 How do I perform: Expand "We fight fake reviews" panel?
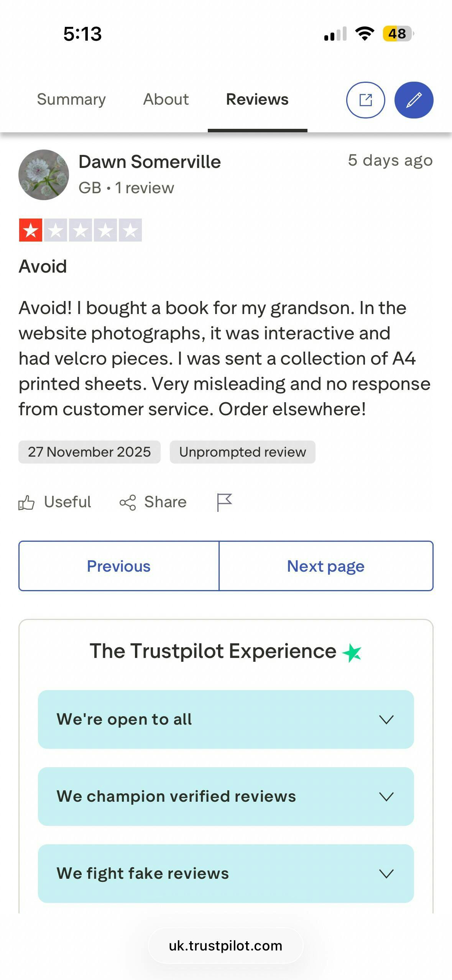click(x=226, y=873)
